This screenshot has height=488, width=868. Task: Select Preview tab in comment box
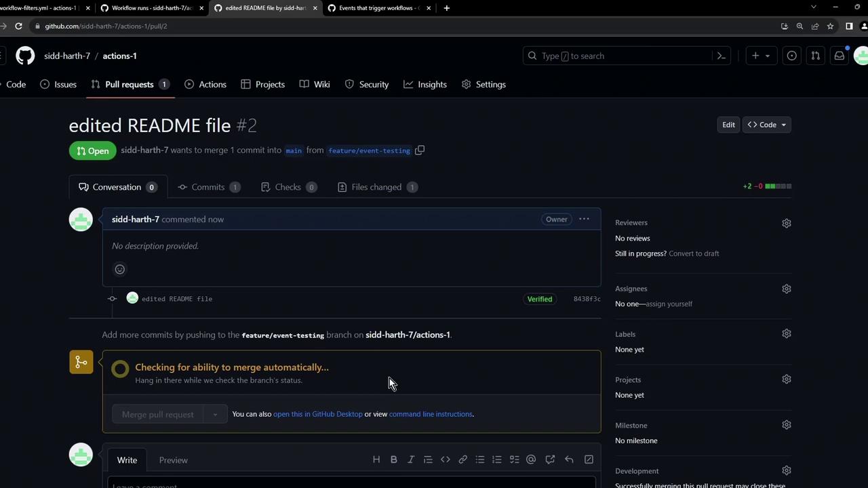(x=174, y=460)
